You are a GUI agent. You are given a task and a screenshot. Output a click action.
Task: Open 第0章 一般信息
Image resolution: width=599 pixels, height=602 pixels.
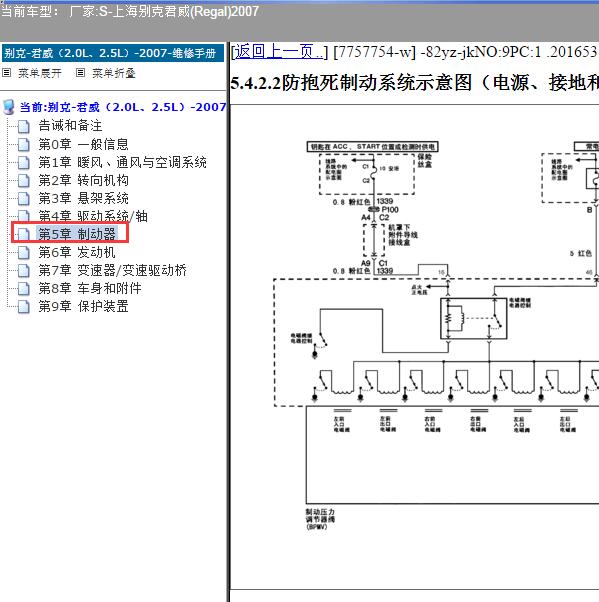83,144
